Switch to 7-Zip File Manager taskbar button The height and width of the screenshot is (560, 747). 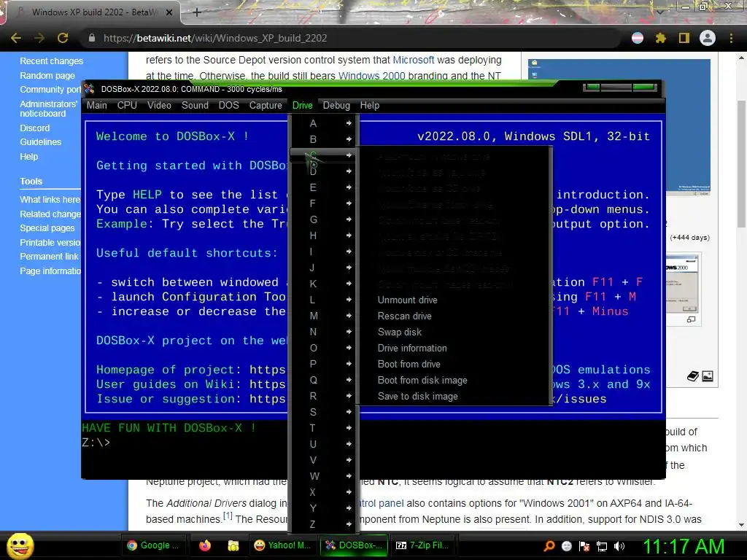[x=422, y=545]
